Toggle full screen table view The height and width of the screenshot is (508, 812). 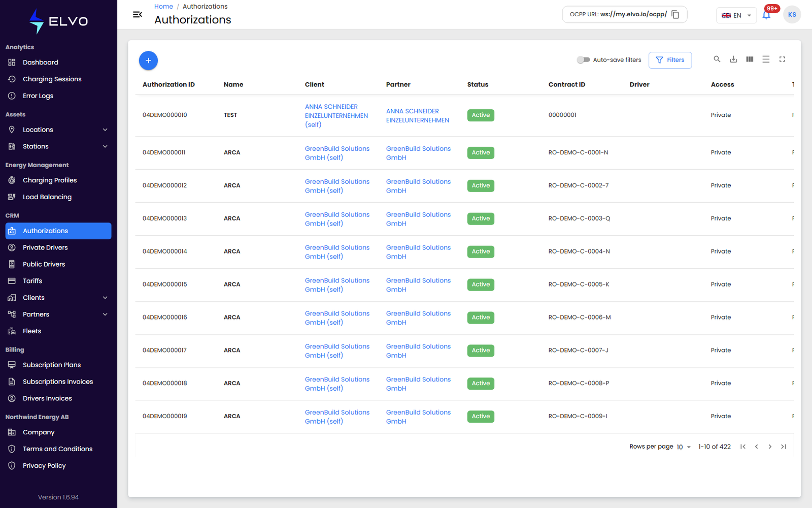tap(782, 59)
